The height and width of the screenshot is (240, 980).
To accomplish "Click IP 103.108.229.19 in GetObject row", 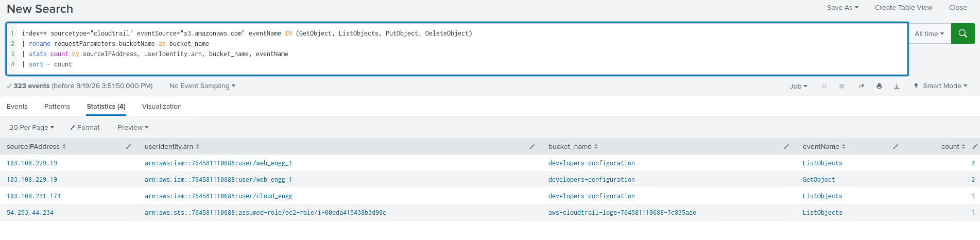I will 32,180.
